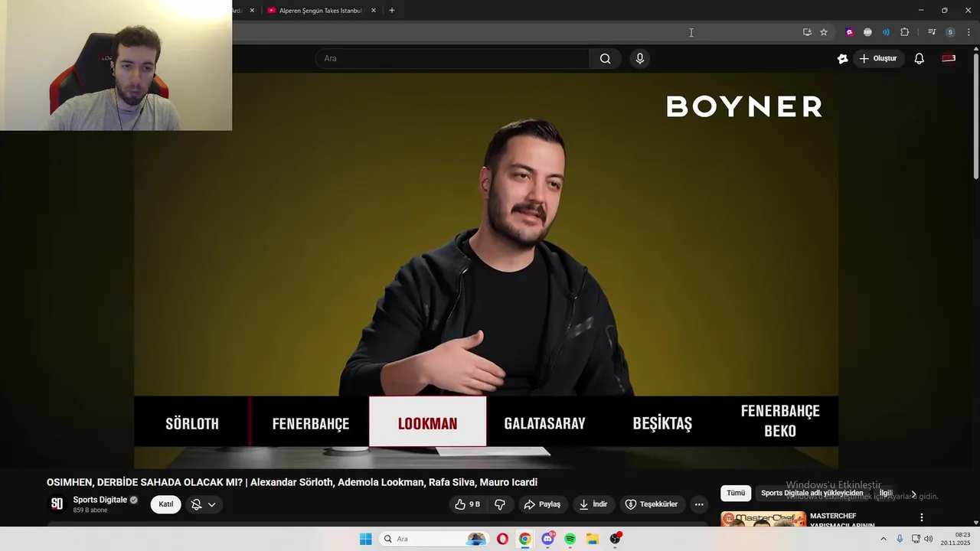
Task: Open options menu for MasterChef video
Action: point(922,517)
